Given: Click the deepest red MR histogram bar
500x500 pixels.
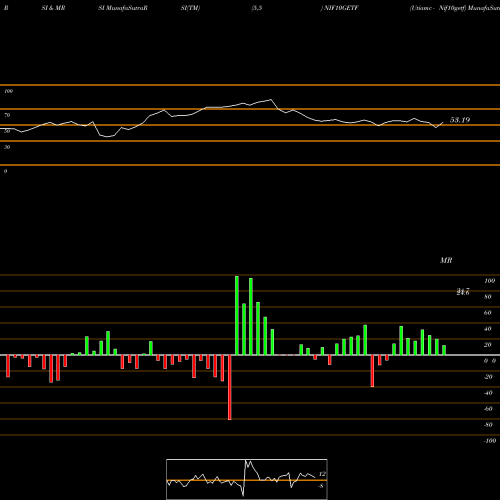Looking at the screenshot, I should [230, 387].
